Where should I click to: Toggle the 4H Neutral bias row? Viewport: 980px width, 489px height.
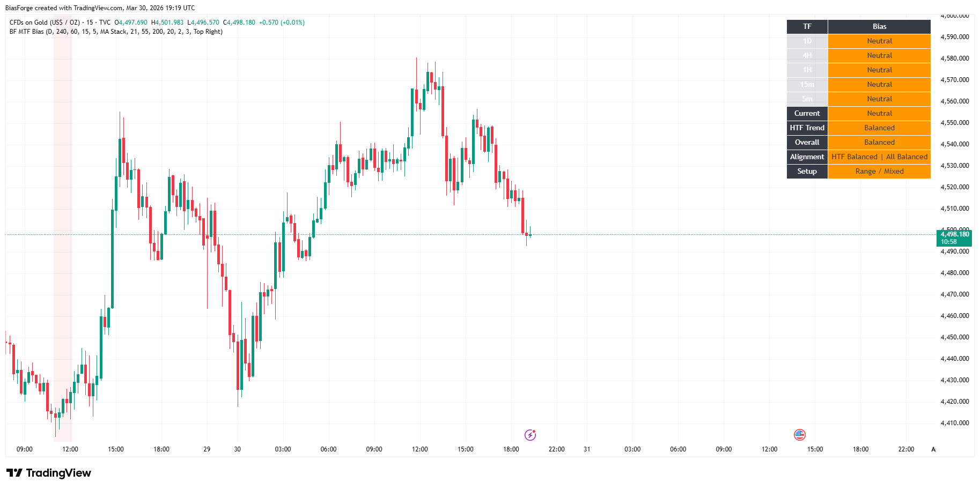879,55
